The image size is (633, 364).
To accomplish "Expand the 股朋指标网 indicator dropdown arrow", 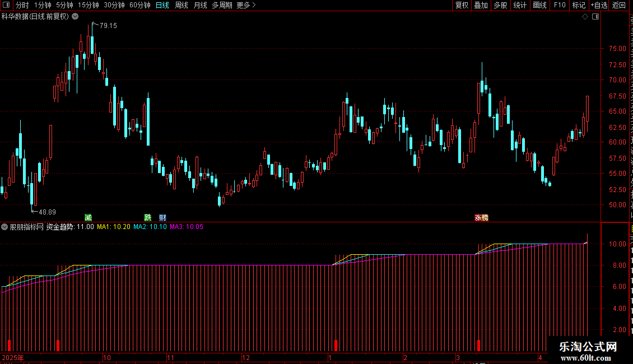I will click(x=4, y=227).
